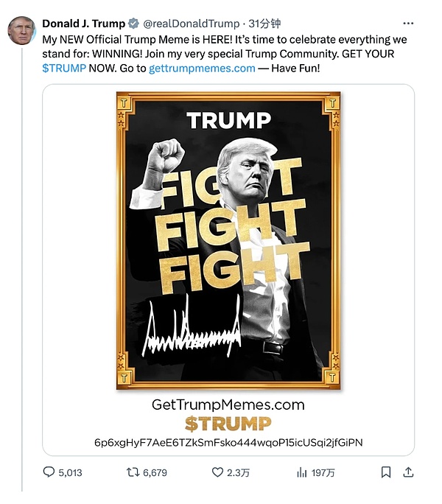Open Donald J. Trump profile avatar
This screenshot has height=504, width=442.
21,30
